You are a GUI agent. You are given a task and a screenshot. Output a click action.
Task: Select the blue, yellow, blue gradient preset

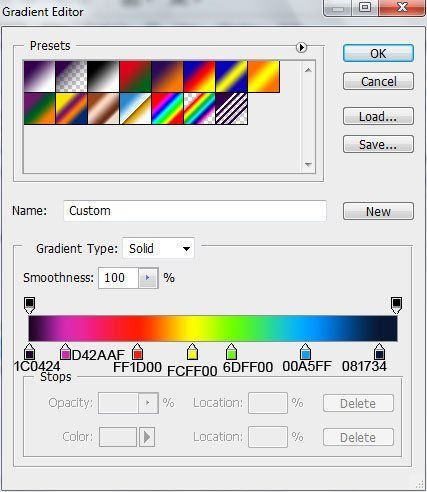coord(231,76)
